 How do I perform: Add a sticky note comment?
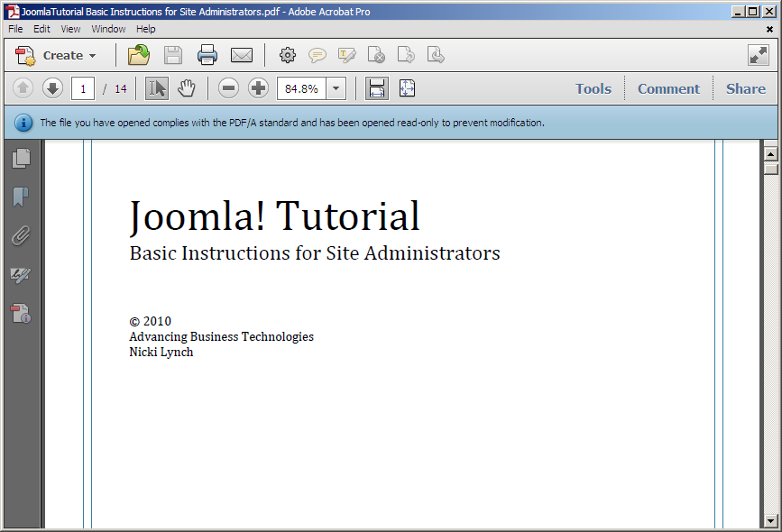point(317,55)
